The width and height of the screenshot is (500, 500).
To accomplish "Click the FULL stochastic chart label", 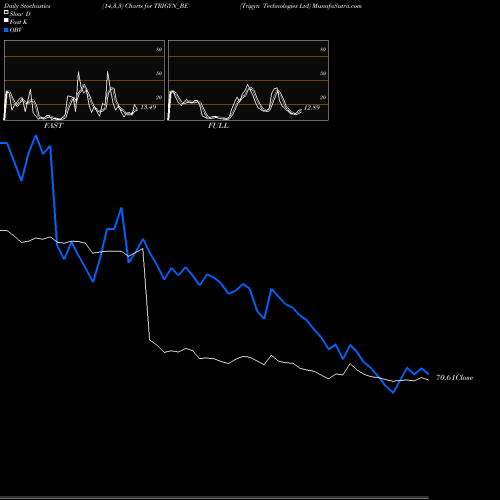I will (x=218, y=126).
